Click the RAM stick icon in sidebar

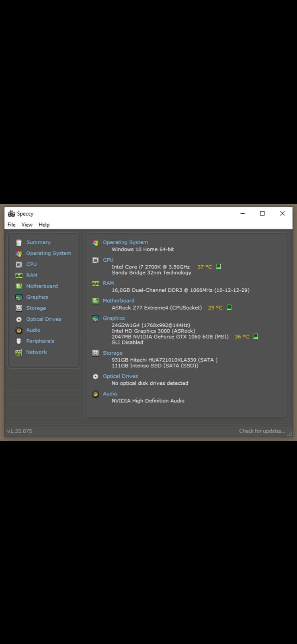pyautogui.click(x=18, y=275)
